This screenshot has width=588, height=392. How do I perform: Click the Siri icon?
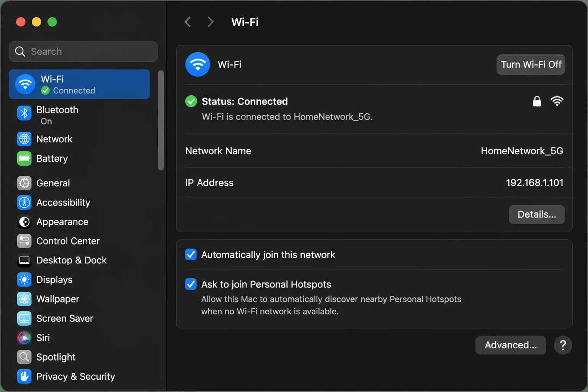(24, 338)
